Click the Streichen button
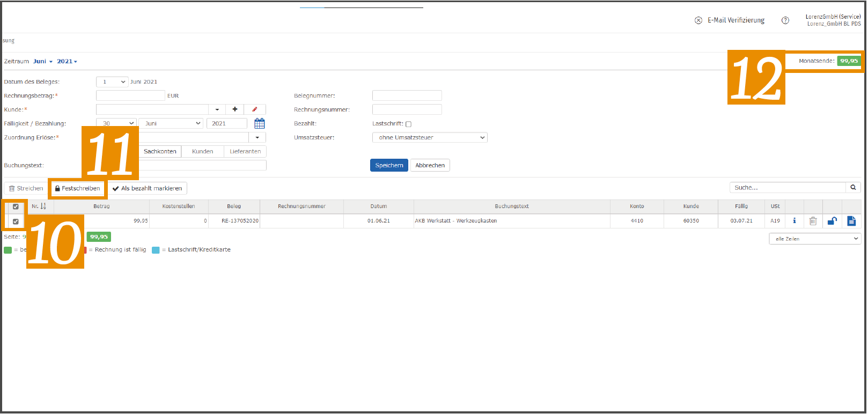Image resolution: width=868 pixels, height=414 pixels. point(26,188)
